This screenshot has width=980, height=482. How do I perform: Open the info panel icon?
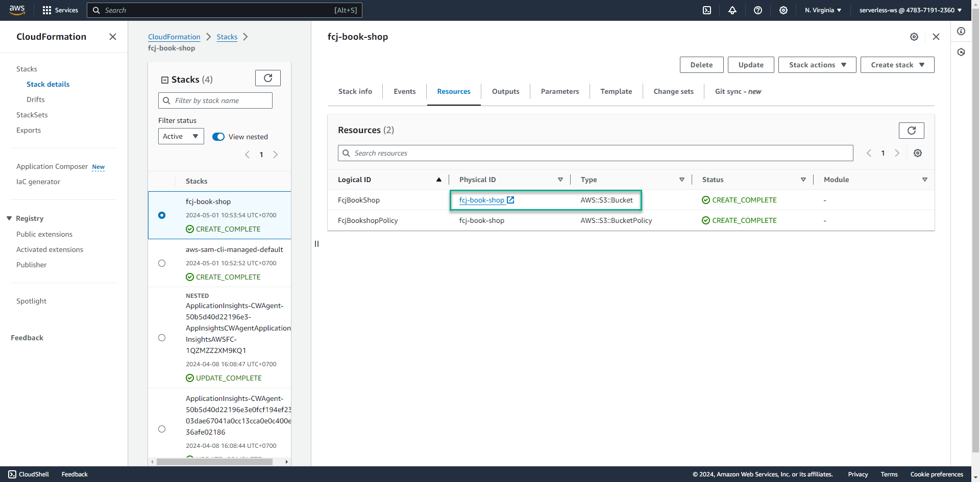(961, 31)
